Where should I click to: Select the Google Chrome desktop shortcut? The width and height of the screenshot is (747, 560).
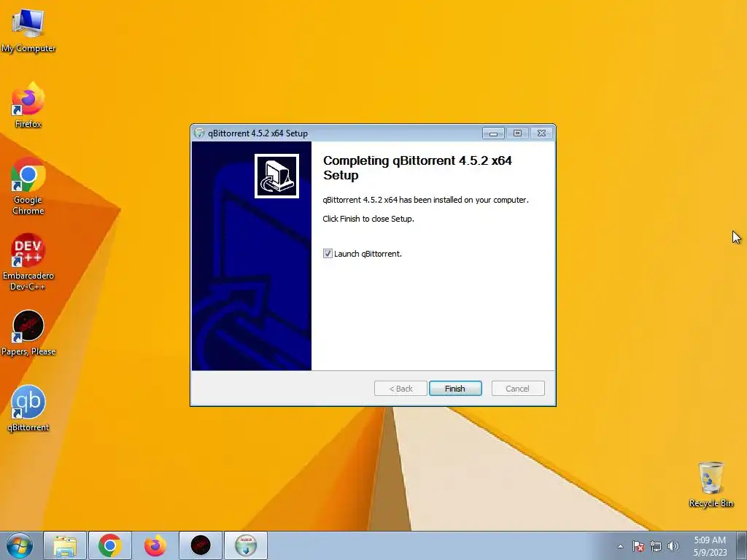pos(28,187)
